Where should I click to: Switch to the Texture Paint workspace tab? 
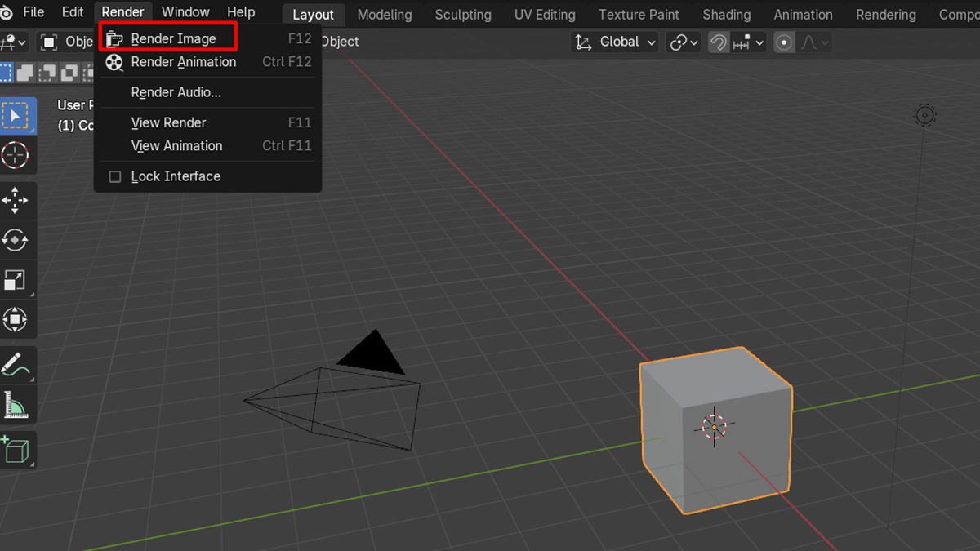[639, 15]
